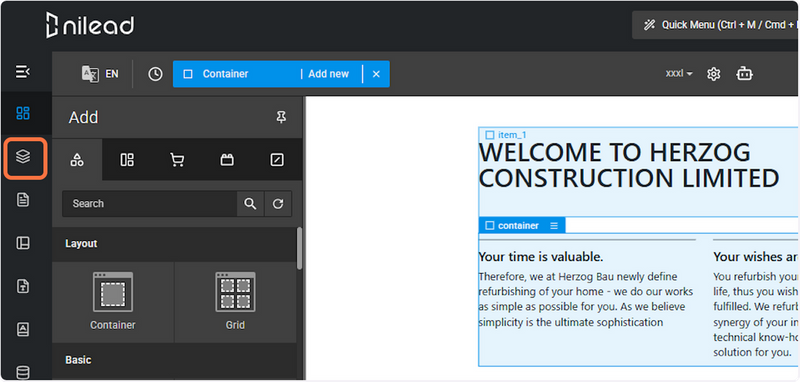Screen dimensions: 800x382
Task: Open the database icon in sidebar
Action: [23, 373]
